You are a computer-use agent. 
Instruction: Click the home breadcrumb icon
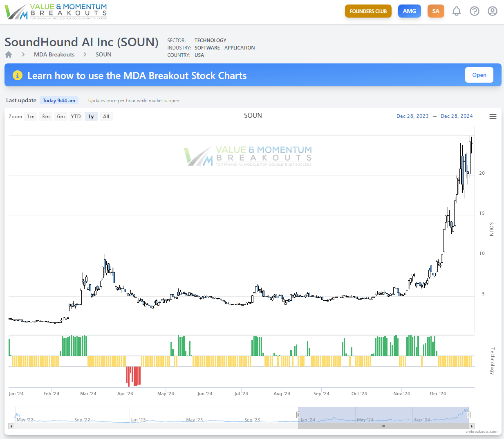8,54
